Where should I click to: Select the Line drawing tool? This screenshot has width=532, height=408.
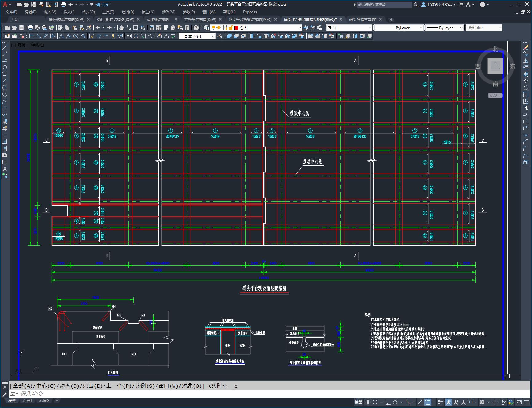pos(5,47)
